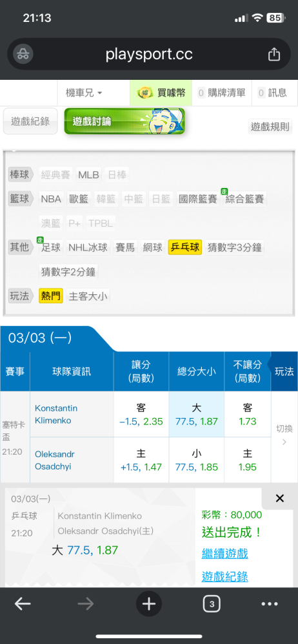Select 賽馬 sport tab
Viewport: 298px width, 644px height.
124,248
